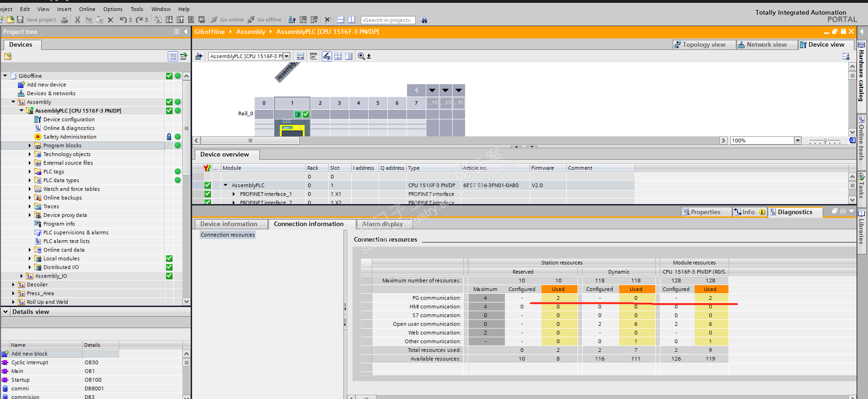Image resolution: width=868 pixels, height=399 pixels.
Task: Switch to the Topology view tab
Action: coord(704,44)
